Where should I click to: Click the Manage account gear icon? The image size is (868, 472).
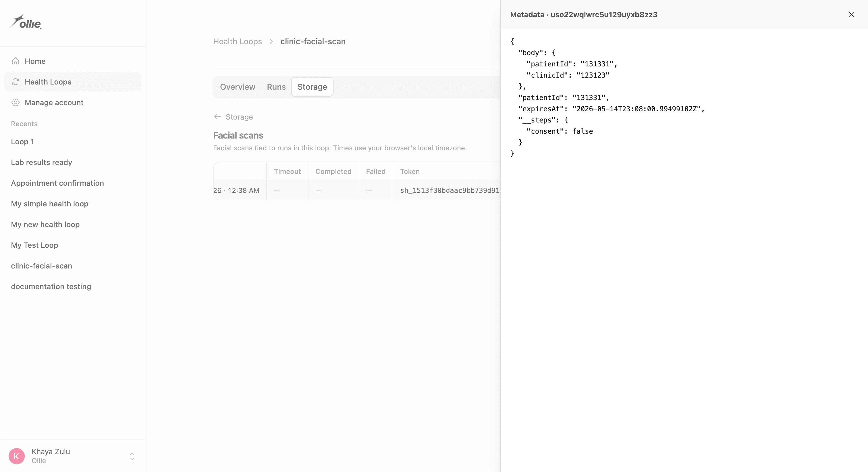coord(16,103)
